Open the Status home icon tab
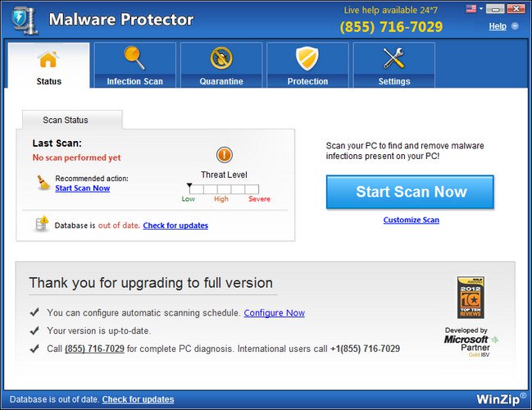This screenshot has width=532, height=410. (48, 60)
